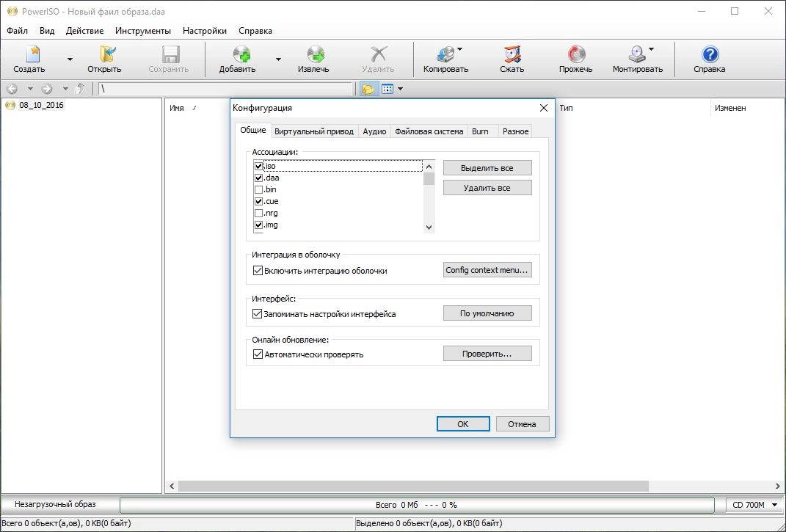This screenshot has width=786, height=532.
Task: Click the associations list scroll up arrow
Action: click(x=429, y=167)
